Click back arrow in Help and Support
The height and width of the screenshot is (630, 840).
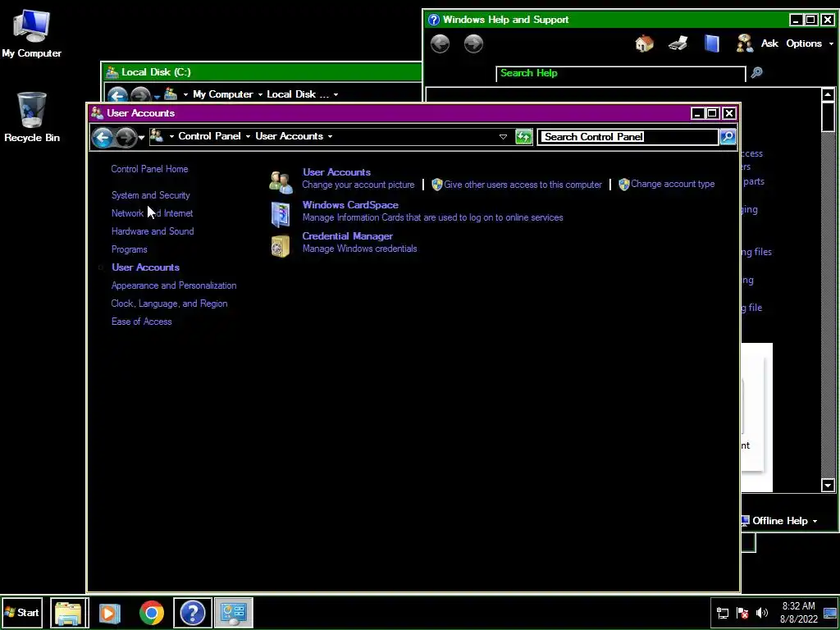coord(440,43)
